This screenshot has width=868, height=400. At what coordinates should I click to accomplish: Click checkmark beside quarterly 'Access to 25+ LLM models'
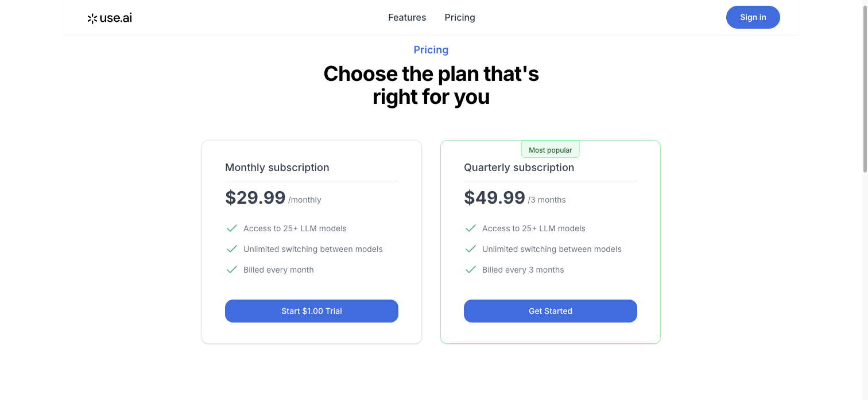pyautogui.click(x=471, y=228)
